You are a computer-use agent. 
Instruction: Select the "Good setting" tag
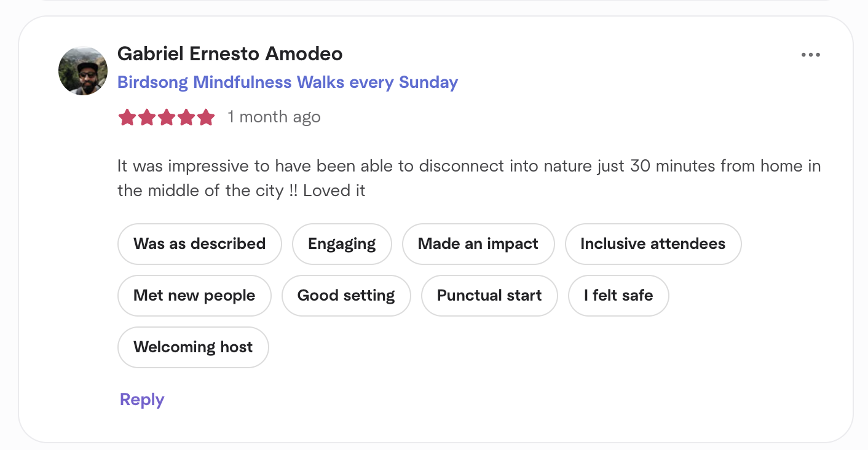(x=346, y=296)
